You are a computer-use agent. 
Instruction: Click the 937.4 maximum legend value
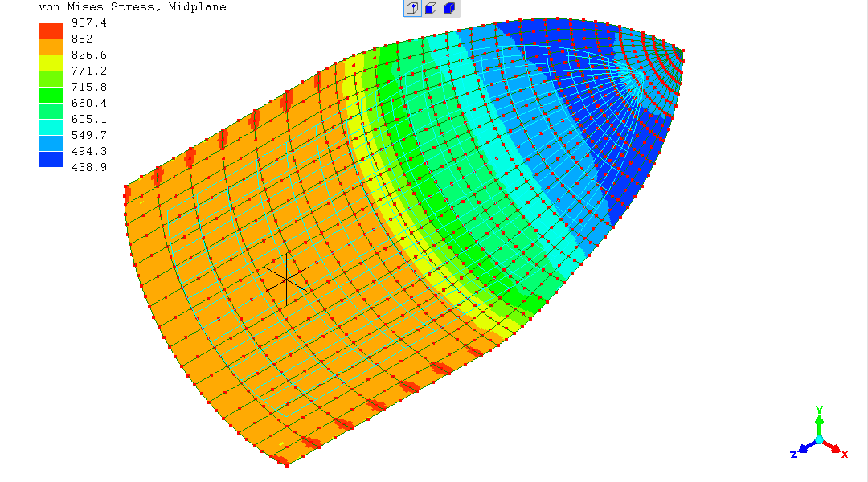(x=89, y=22)
